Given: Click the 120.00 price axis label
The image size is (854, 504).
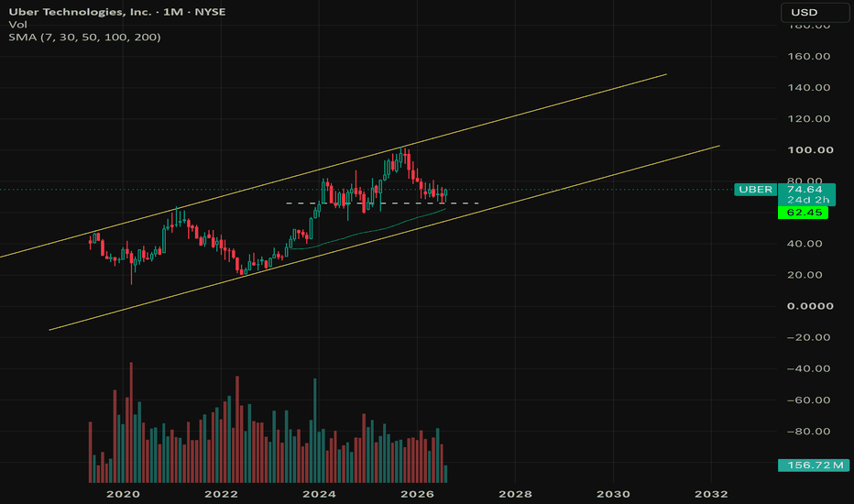Looking at the screenshot, I should point(809,119).
